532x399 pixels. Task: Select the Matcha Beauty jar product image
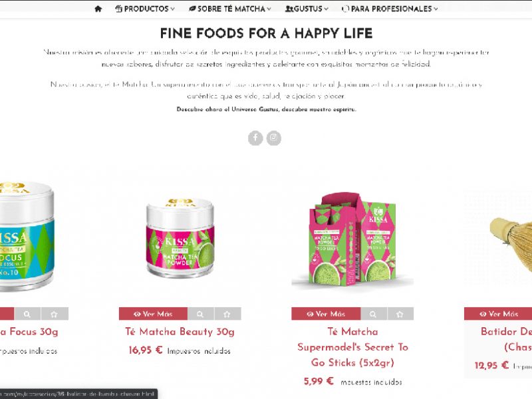tap(180, 237)
